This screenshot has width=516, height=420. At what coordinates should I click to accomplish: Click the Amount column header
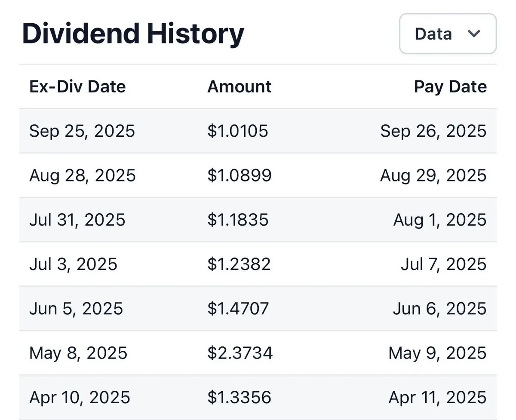pyautogui.click(x=240, y=87)
